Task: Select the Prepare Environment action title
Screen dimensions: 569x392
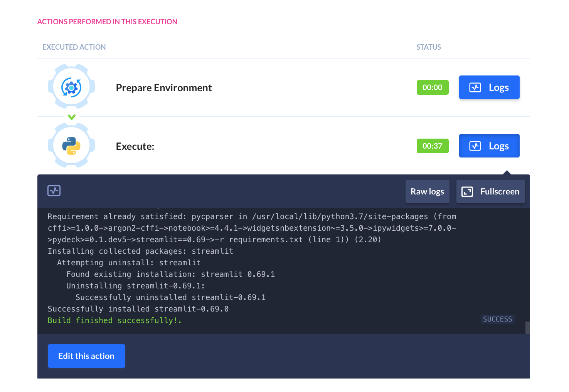Action: coord(164,88)
